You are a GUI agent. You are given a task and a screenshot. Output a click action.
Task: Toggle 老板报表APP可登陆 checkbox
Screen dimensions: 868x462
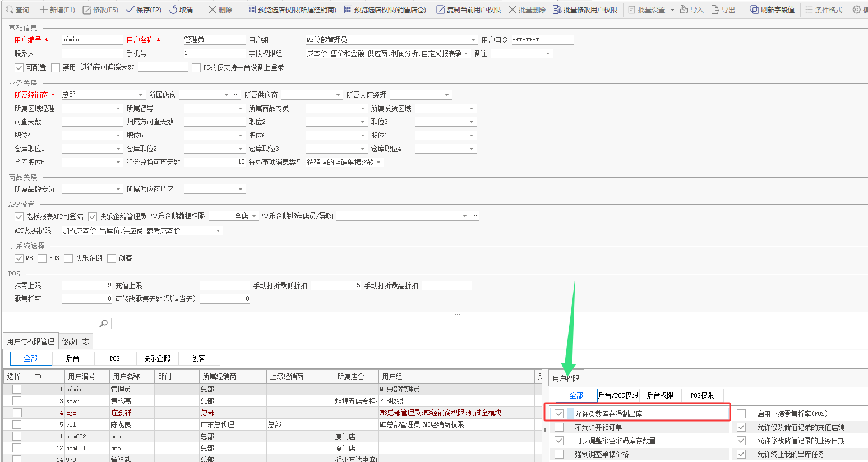point(19,217)
